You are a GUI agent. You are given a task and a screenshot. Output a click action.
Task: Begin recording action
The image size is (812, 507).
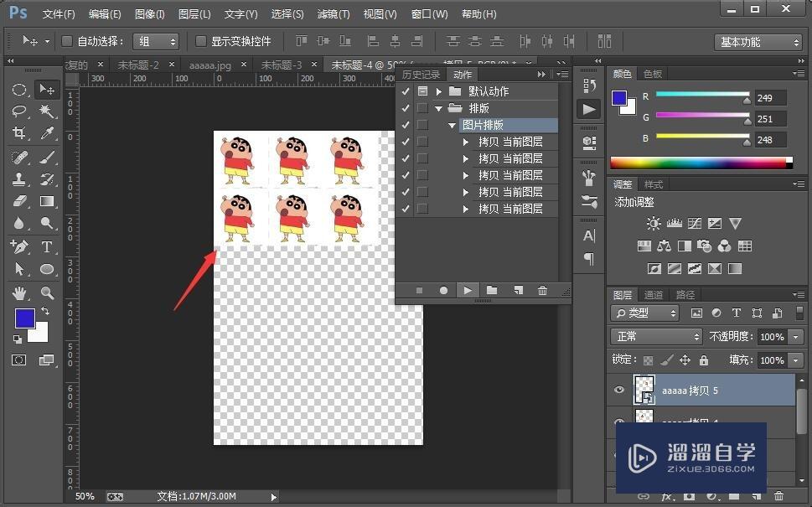pos(443,291)
